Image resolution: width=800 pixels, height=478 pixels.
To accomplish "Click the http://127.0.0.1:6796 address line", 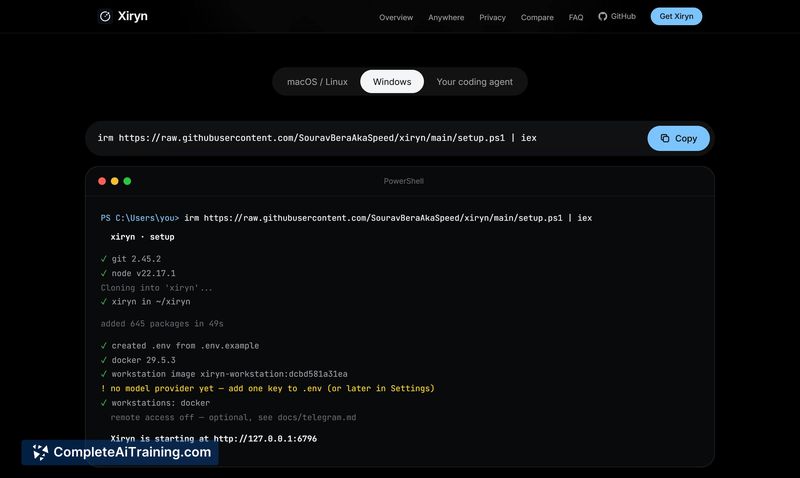I will [213, 439].
